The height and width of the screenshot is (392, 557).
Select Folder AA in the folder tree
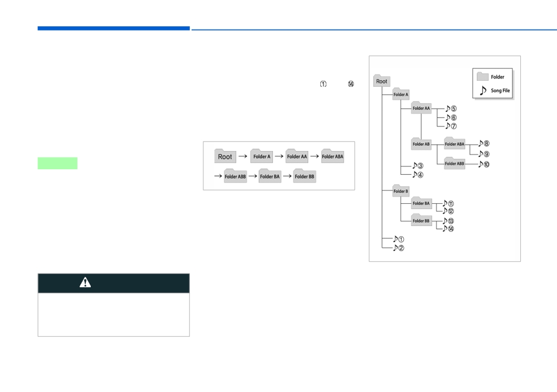(421, 107)
